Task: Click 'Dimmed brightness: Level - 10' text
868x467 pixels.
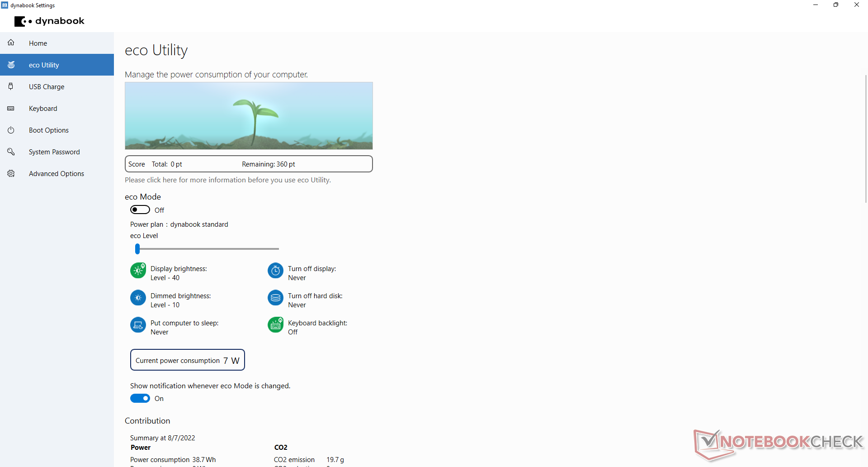Action: tap(181, 300)
